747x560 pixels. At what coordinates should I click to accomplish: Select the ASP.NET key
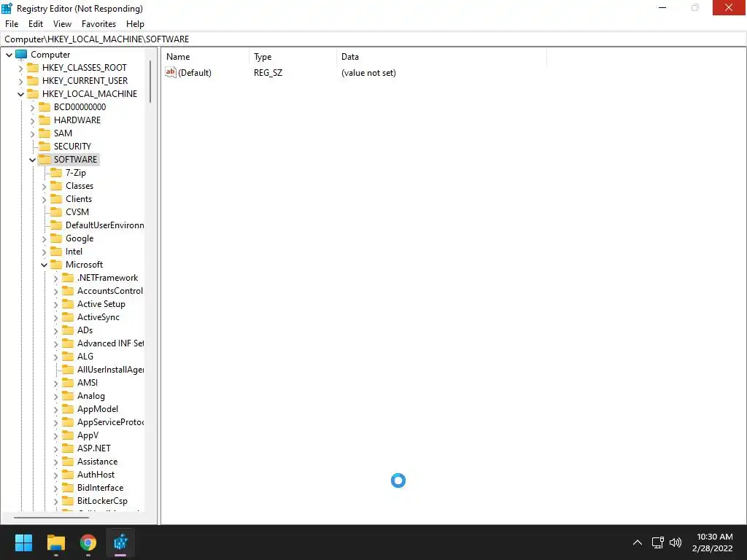point(94,448)
